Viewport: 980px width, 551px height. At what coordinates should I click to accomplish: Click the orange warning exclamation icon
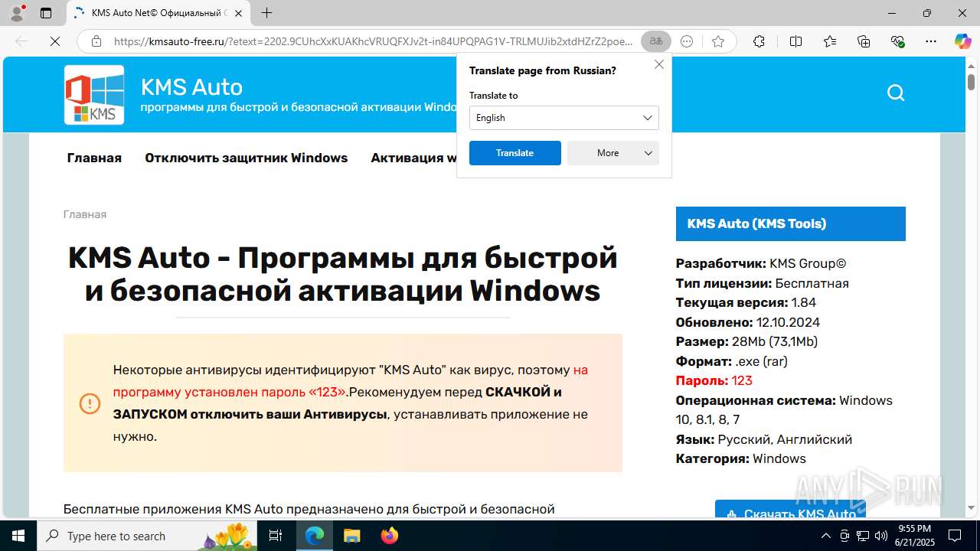(90, 403)
